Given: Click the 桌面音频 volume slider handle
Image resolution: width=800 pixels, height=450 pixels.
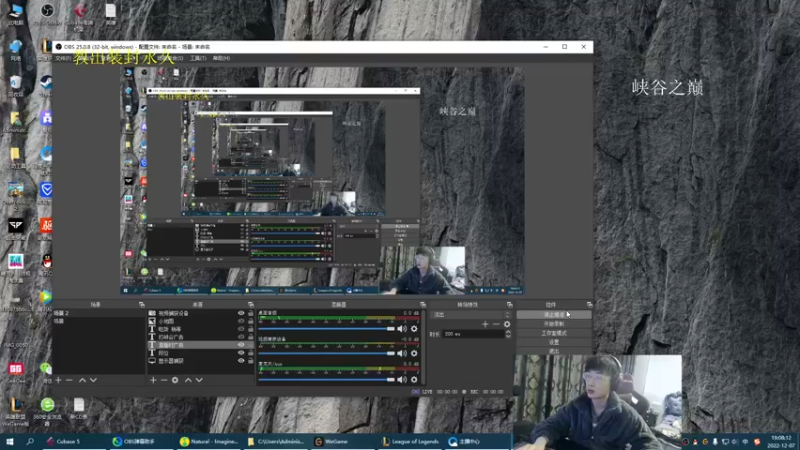Looking at the screenshot, I should click(391, 329).
